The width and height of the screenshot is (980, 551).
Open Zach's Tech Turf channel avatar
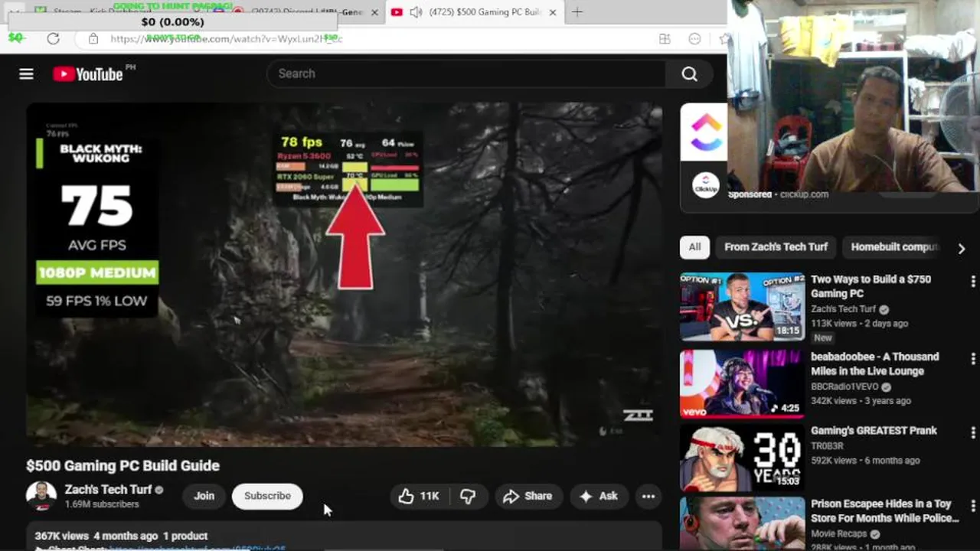click(41, 496)
